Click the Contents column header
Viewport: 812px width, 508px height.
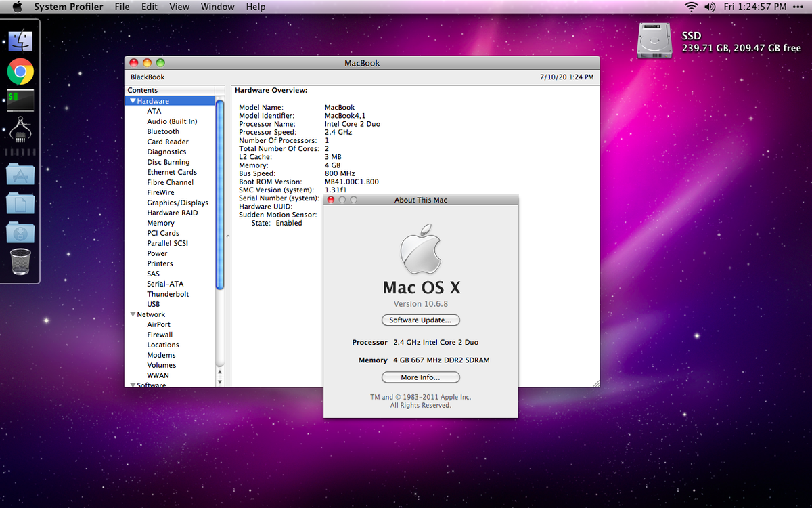point(171,90)
